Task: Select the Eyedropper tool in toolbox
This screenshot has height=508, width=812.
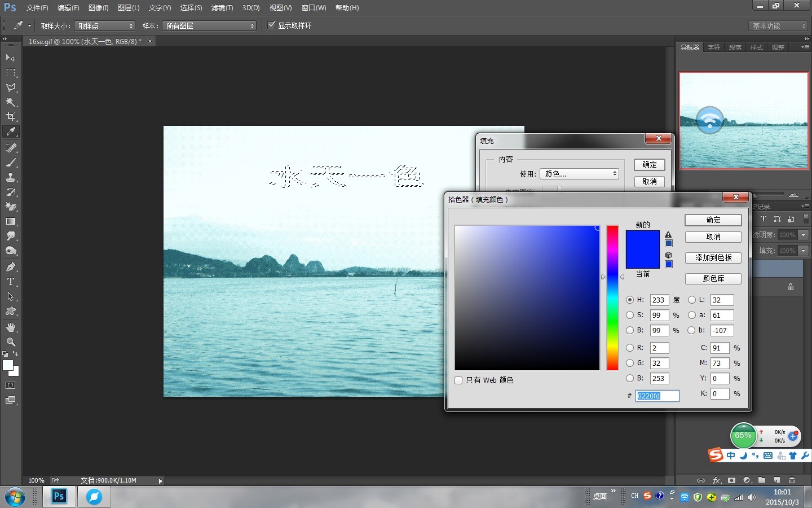Action: coord(11,132)
